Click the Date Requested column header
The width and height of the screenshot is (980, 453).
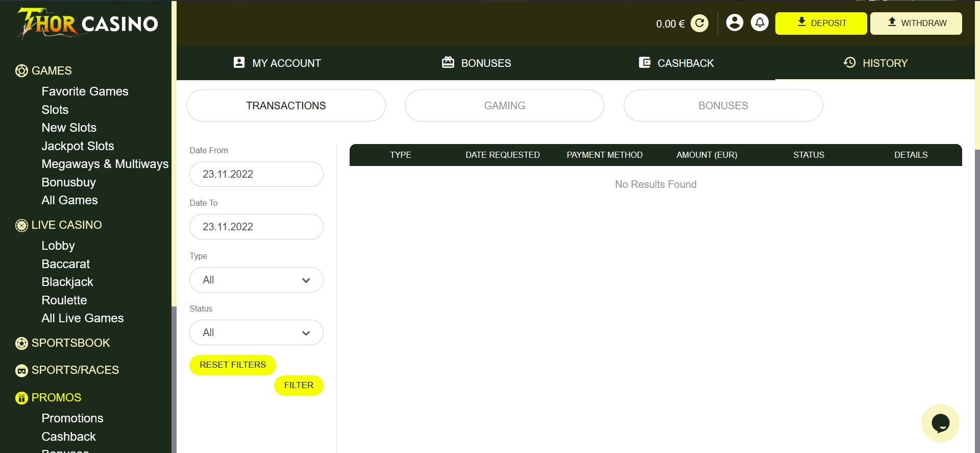[x=502, y=155]
